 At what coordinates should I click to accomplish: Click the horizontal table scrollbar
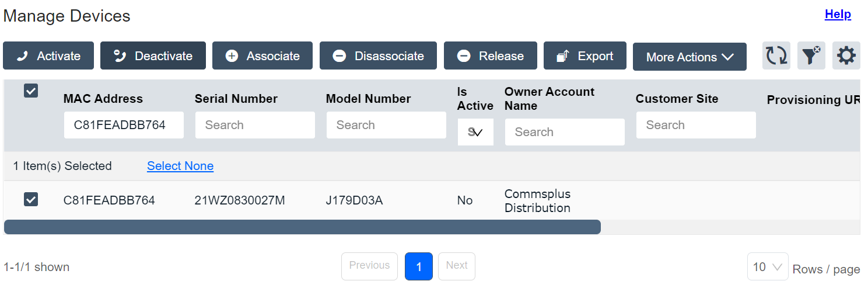302,227
